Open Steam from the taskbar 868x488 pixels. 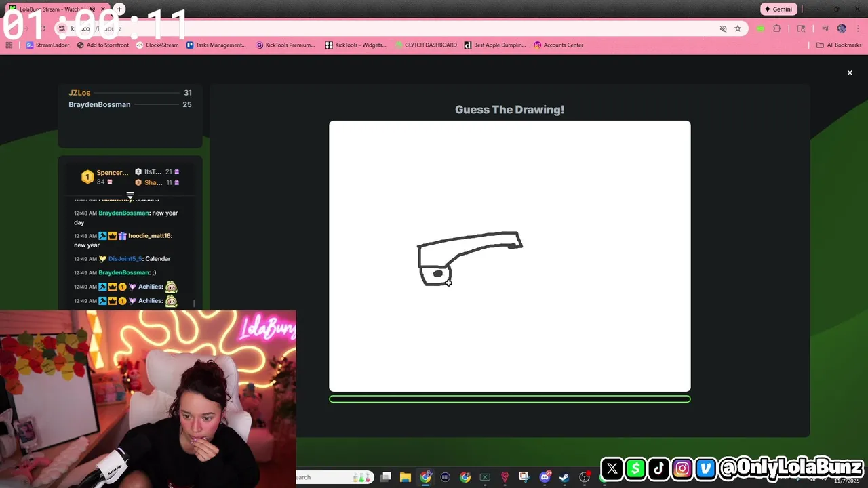564,477
